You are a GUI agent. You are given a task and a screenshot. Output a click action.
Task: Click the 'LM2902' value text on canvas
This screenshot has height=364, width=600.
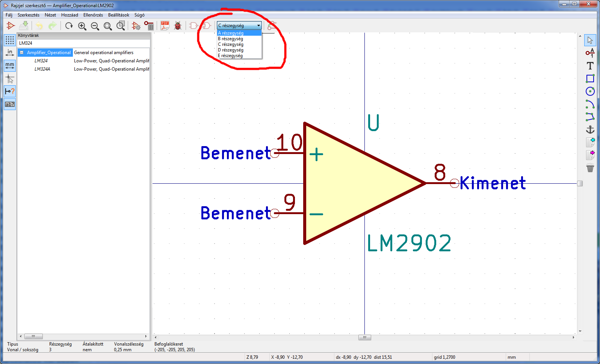coord(409,243)
